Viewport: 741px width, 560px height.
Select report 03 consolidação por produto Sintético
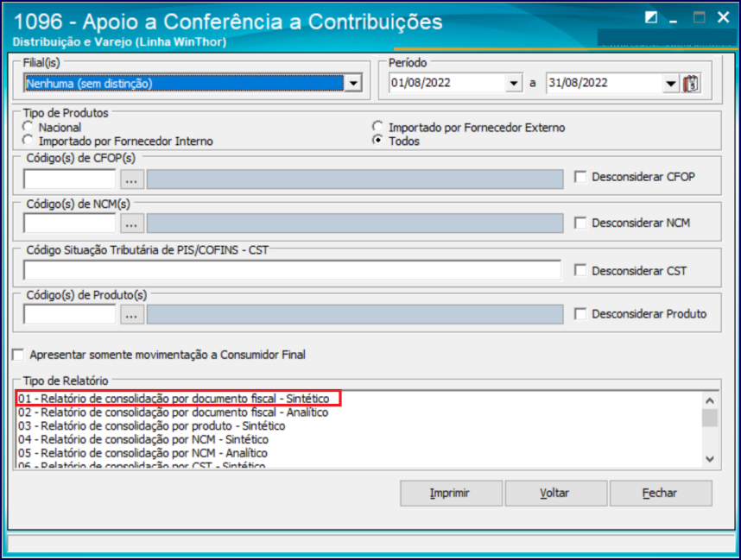tap(151, 426)
